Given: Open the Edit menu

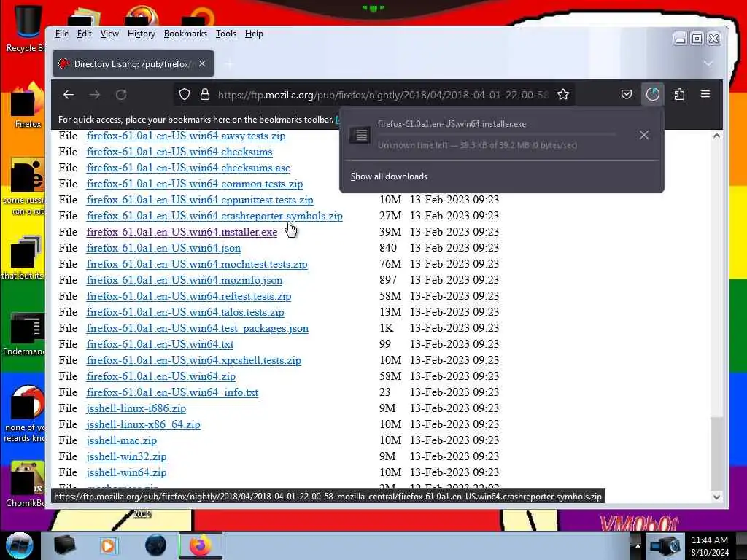Looking at the screenshot, I should pos(85,34).
